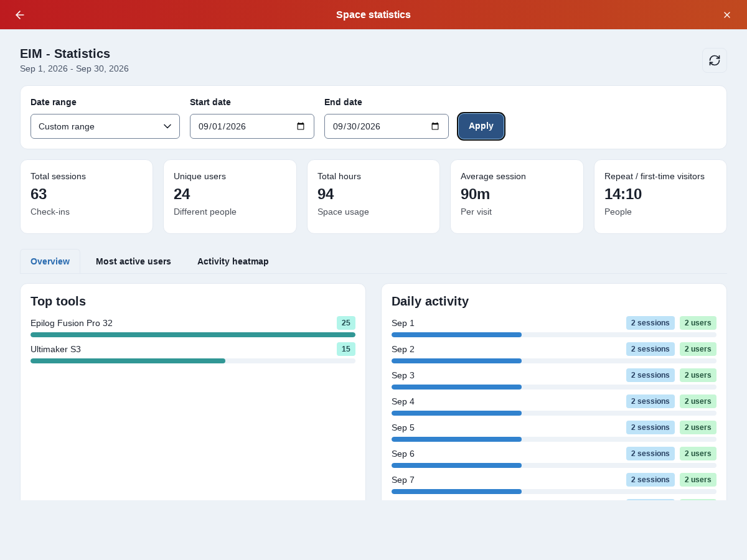Open the Most active users tab
Viewport: 747px width, 560px height.
coord(133,261)
